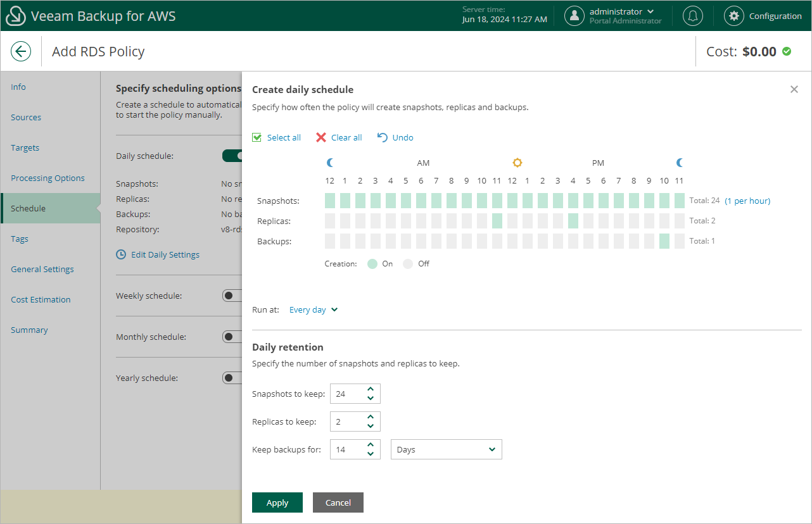The width and height of the screenshot is (812, 524).
Task: Click the administrator user avatar
Action: coord(574,16)
